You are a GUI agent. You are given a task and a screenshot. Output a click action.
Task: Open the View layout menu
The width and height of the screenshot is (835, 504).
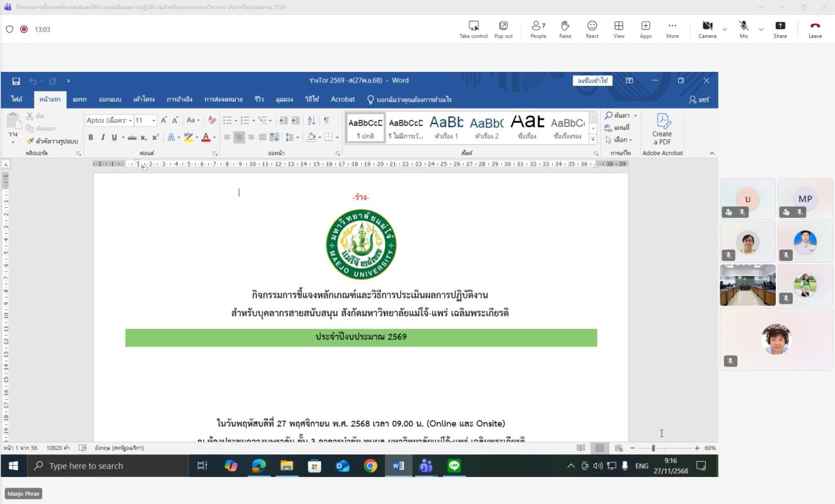click(x=618, y=29)
